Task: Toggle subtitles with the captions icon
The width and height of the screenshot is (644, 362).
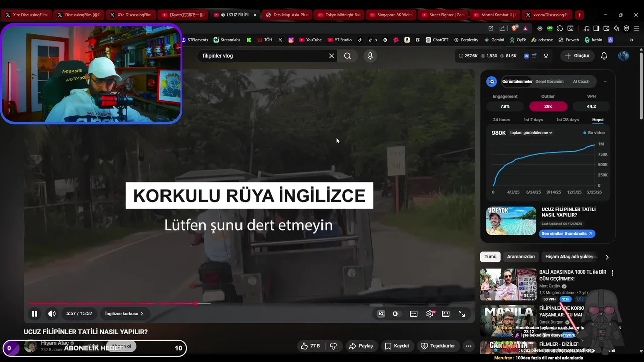Action: point(414,314)
